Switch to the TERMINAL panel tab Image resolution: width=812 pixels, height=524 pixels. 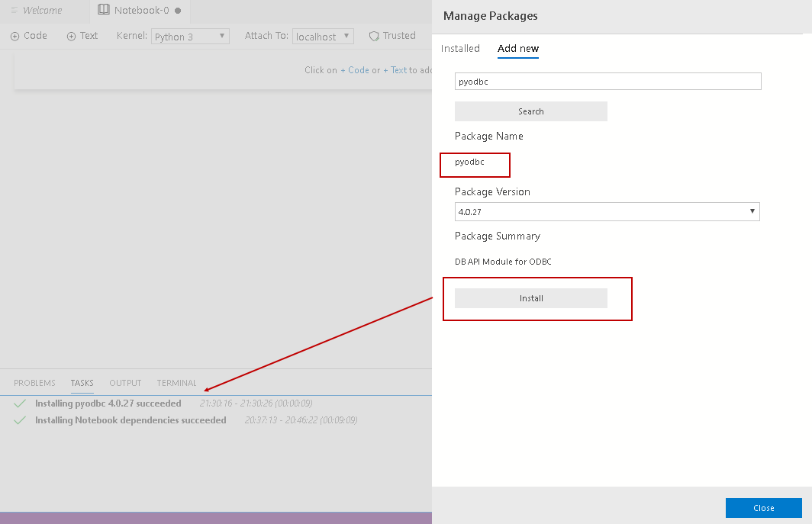(x=176, y=383)
